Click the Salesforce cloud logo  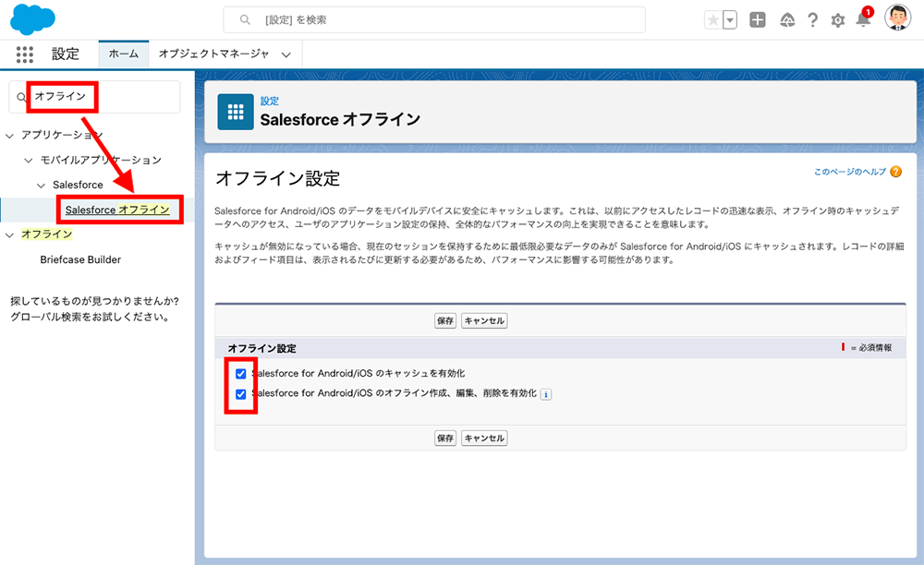pos(32,18)
